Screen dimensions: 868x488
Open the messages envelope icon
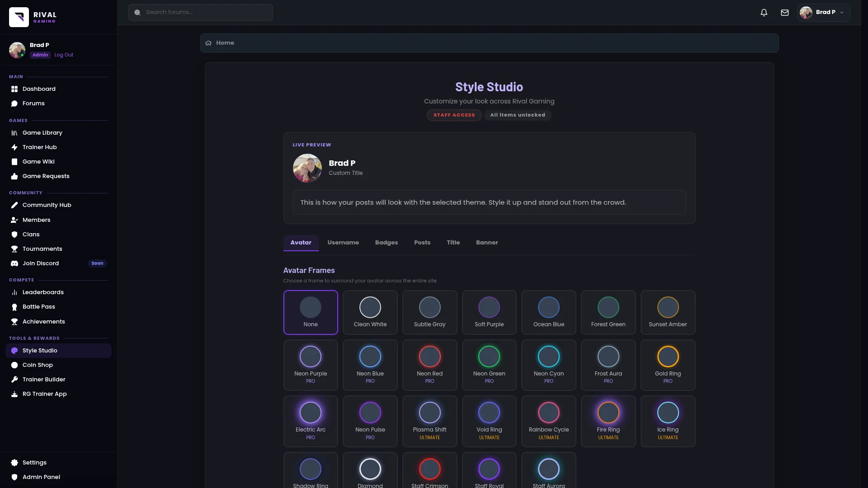(785, 13)
